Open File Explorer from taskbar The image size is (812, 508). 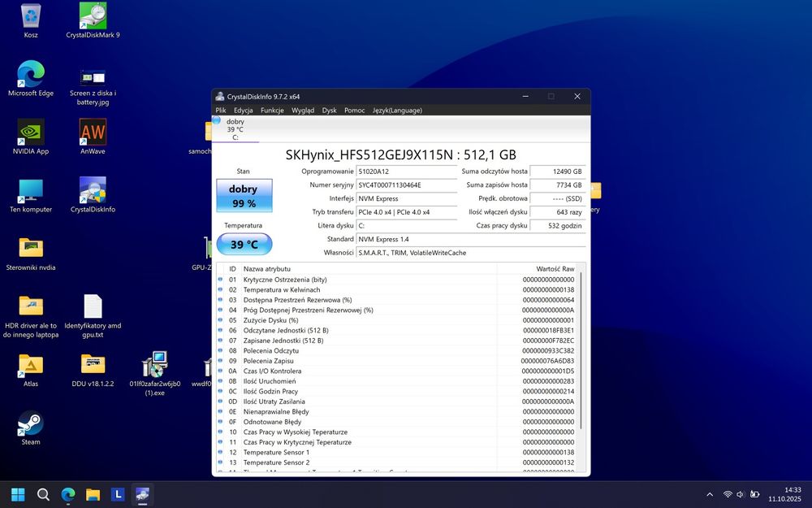[93, 494]
